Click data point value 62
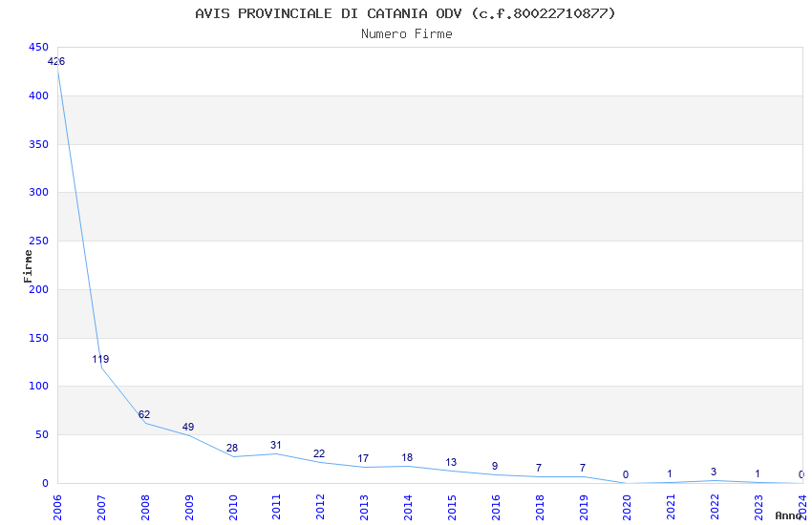Viewport: 812px width, 525px height. 144,414
